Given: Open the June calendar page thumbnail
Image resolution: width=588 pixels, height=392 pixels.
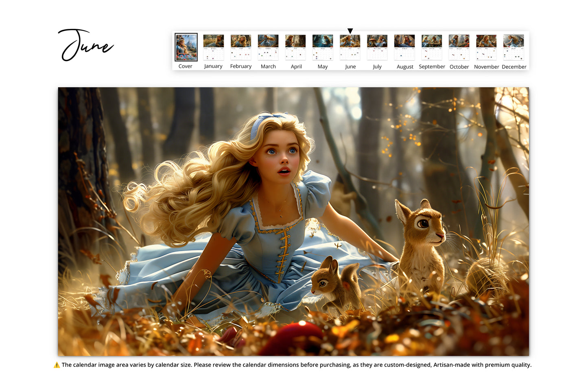Looking at the screenshot, I should coord(350,47).
